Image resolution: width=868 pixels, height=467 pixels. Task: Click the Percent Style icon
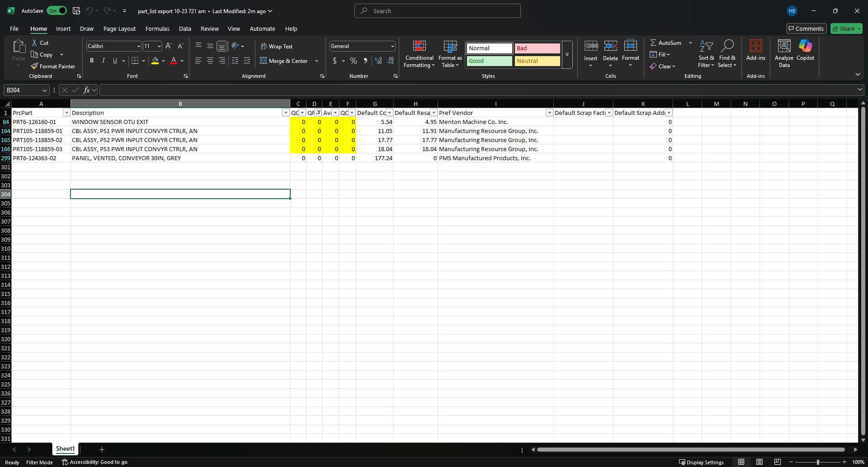[354, 61]
